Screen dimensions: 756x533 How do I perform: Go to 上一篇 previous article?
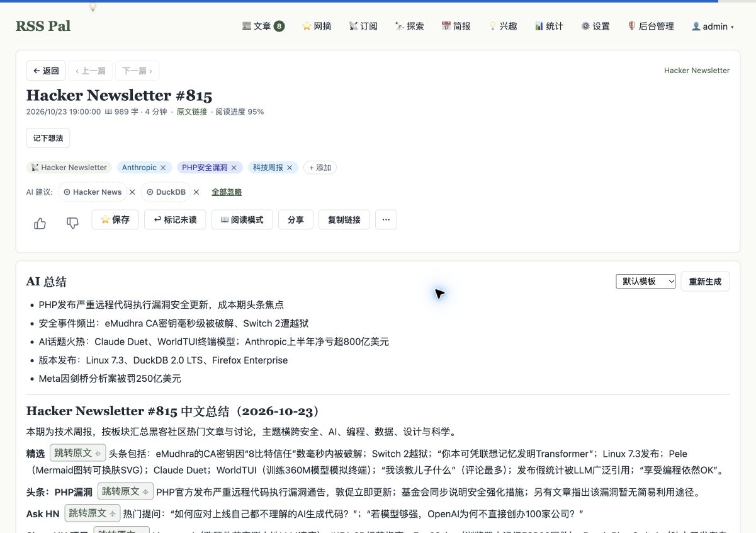(x=91, y=71)
